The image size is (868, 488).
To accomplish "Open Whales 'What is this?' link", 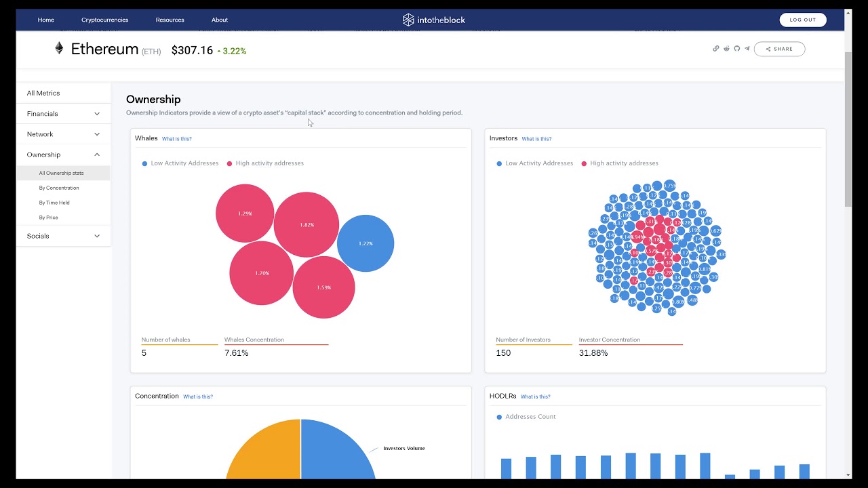I will [x=176, y=139].
